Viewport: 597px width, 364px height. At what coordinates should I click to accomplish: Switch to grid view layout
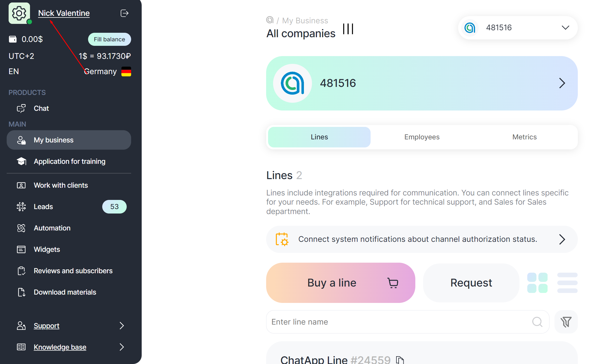point(537,283)
